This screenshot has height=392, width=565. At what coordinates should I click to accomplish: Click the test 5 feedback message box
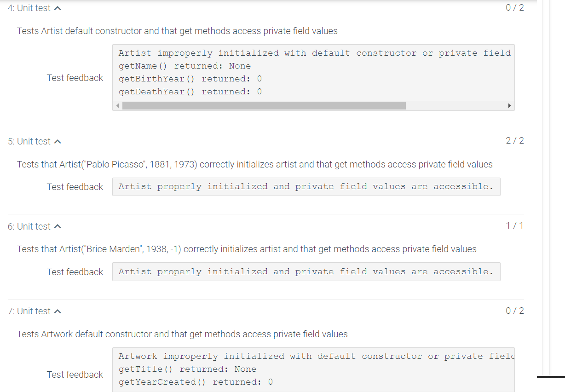[306, 186]
